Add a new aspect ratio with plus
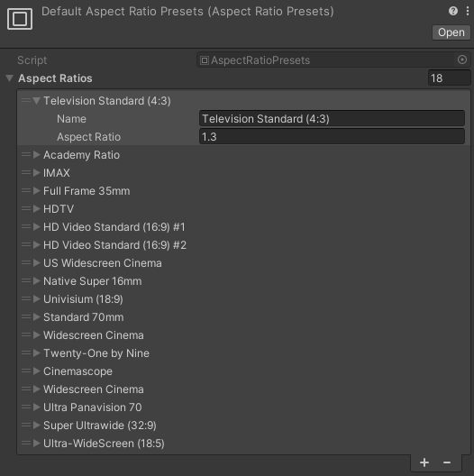474x476 pixels. pos(424,462)
